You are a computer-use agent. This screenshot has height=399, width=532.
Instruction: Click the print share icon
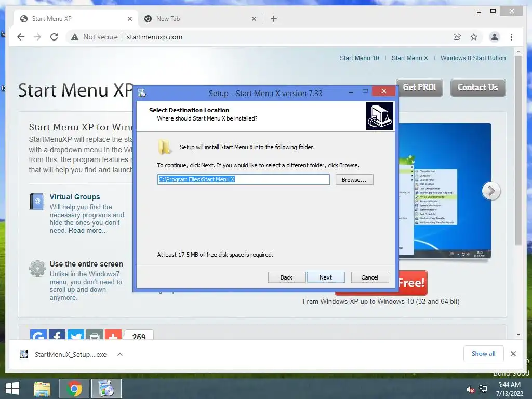tap(95, 335)
